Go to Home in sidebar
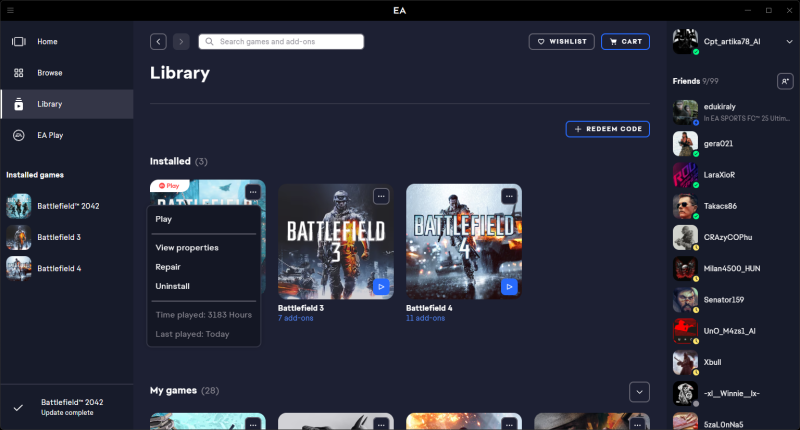Image resolution: width=800 pixels, height=430 pixels. 67,42
